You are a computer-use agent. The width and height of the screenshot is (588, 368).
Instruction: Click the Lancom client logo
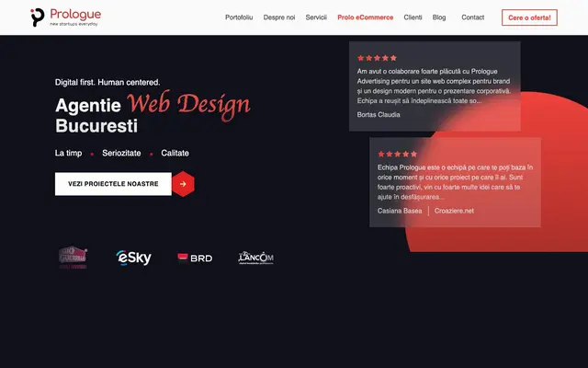point(255,258)
